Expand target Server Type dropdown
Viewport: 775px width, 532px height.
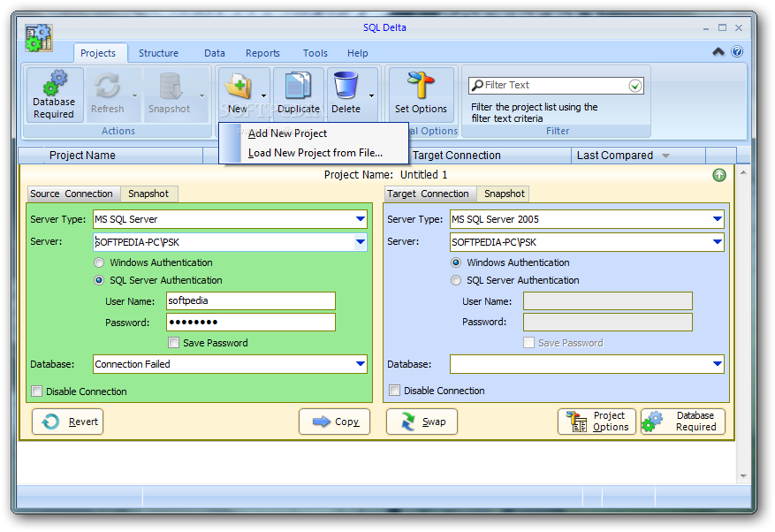click(x=718, y=219)
